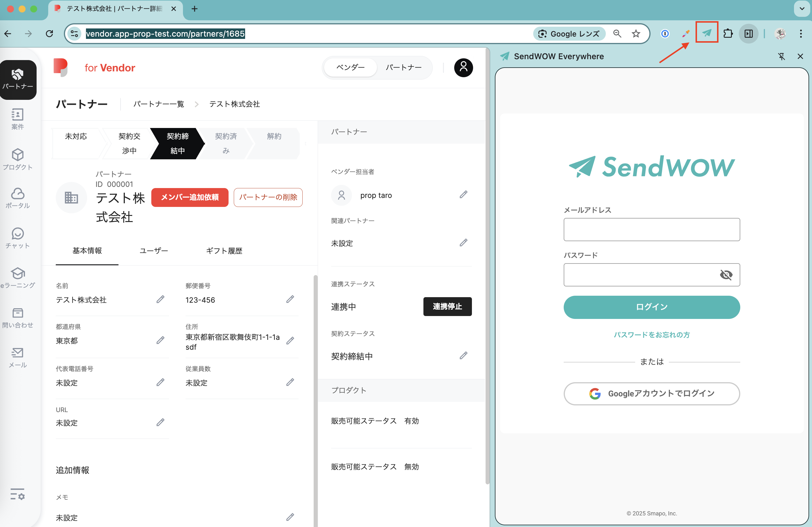The image size is (812, 527).
Task: Bookmark this page with the star icon
Action: [636, 33]
